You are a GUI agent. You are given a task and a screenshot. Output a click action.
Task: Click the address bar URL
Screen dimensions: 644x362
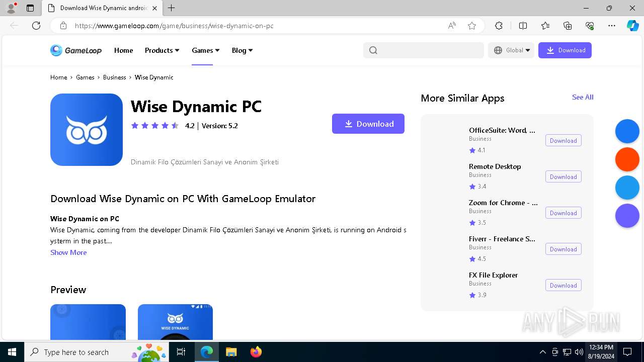(174, 26)
